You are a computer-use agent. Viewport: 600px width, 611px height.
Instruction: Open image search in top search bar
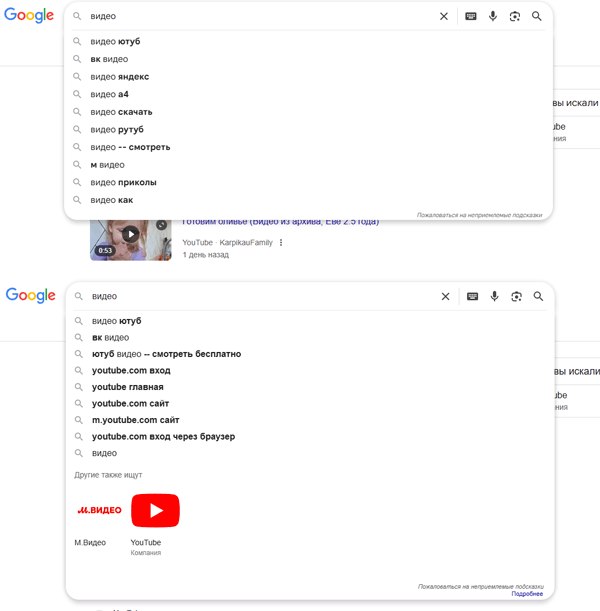click(515, 16)
